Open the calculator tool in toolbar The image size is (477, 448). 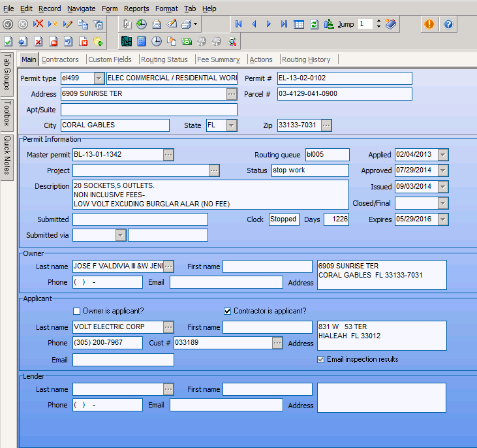(x=142, y=41)
